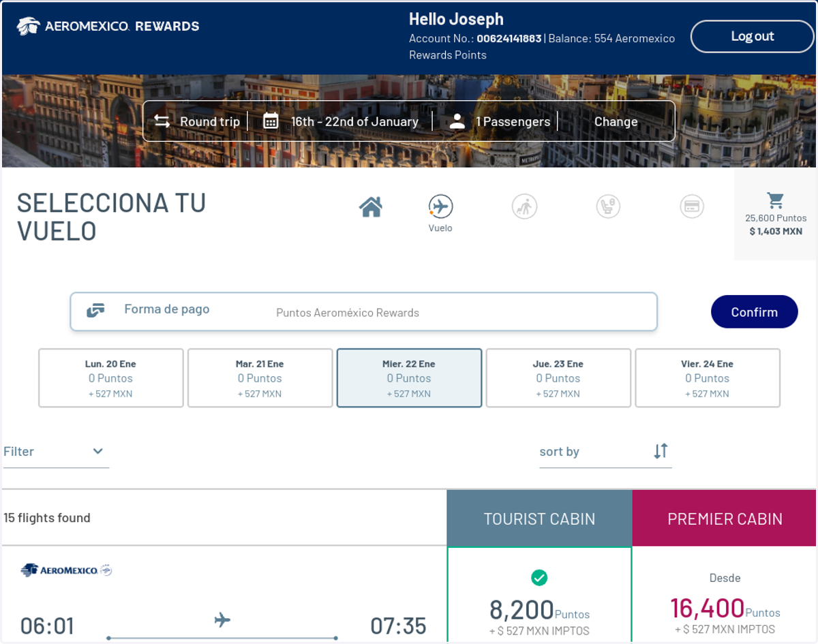The width and height of the screenshot is (818, 644).
Task: Click the Aeromexico Rewards logo
Action: coord(108,27)
